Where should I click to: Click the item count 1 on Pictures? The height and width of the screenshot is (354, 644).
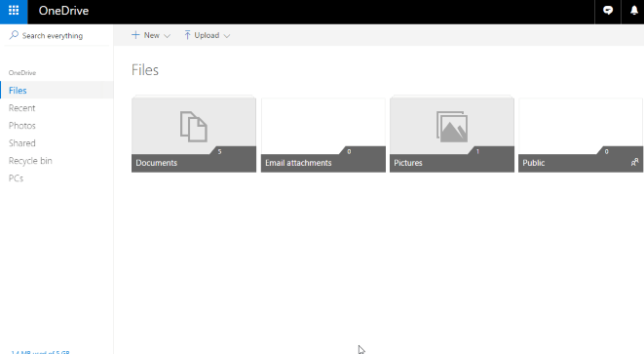pos(477,152)
